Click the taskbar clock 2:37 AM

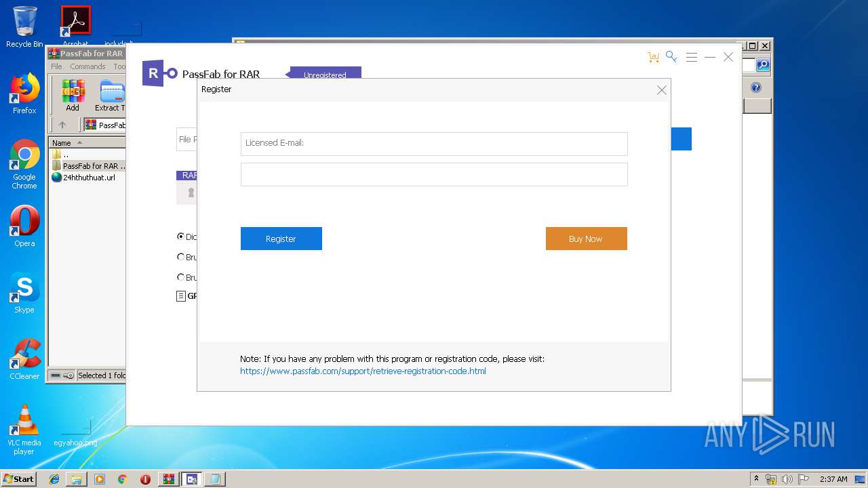(x=833, y=479)
